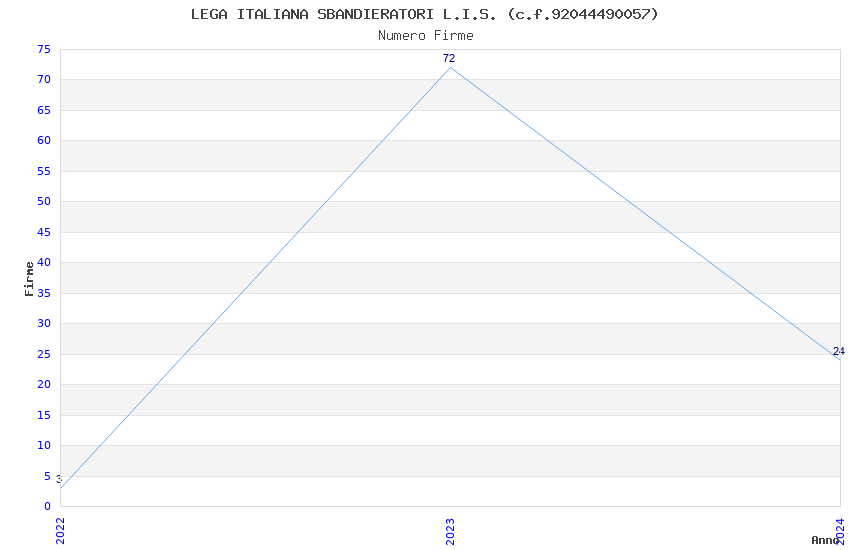Select the 2024 x-axis label
This screenshot has height=550, width=850.
tap(840, 529)
